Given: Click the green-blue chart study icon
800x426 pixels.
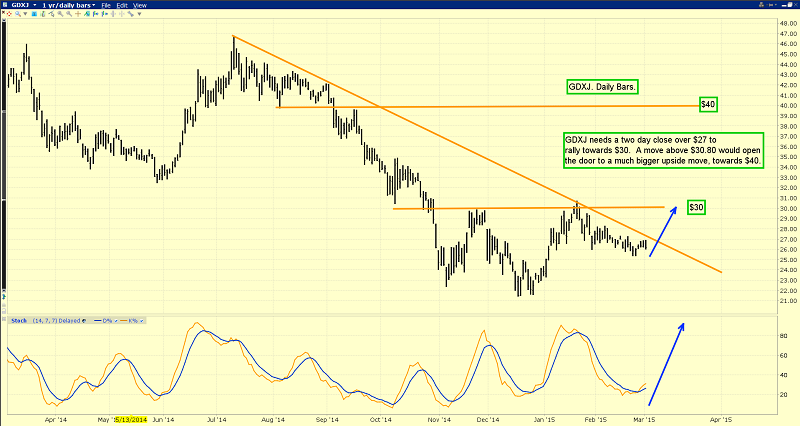Looking at the screenshot, I should click(x=87, y=14).
